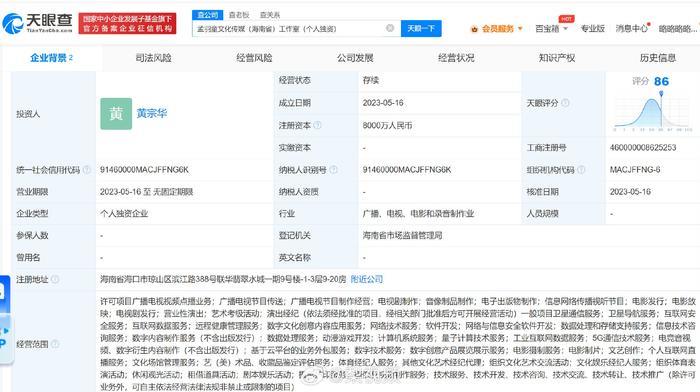Click the crown icon beside 会员服务
700x392 pixels.
click(x=474, y=29)
